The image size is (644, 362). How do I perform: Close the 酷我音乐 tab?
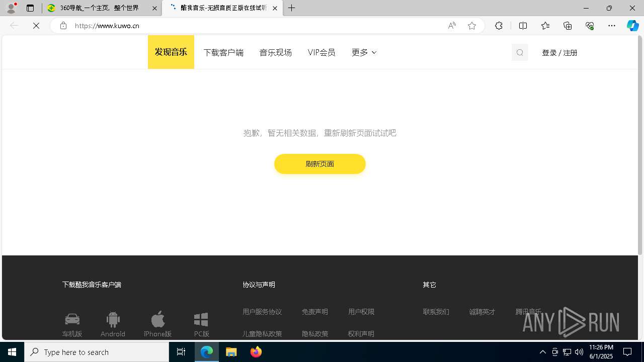coord(275,8)
